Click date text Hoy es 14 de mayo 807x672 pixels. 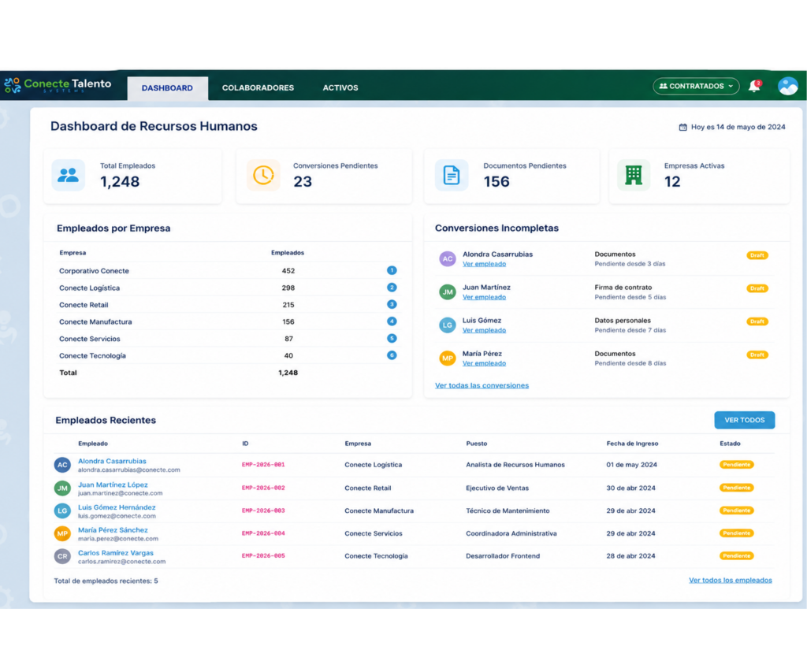pos(738,127)
